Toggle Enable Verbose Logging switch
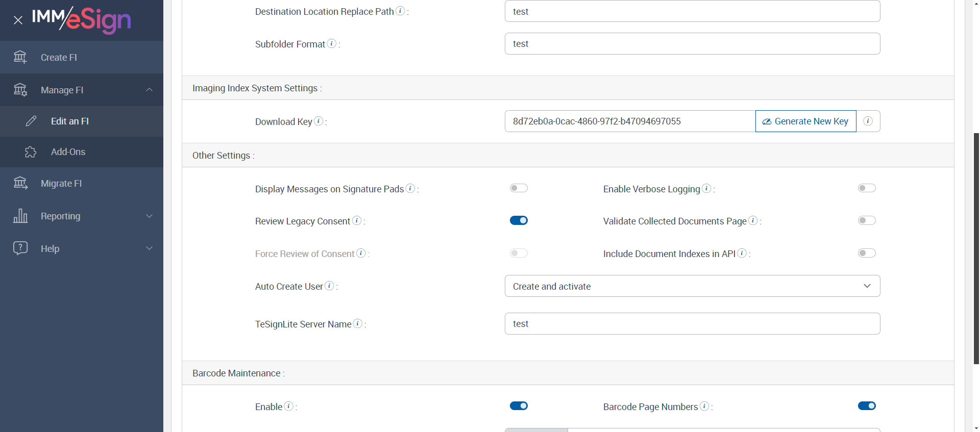Viewport: 980px width, 432px height. 867,188
